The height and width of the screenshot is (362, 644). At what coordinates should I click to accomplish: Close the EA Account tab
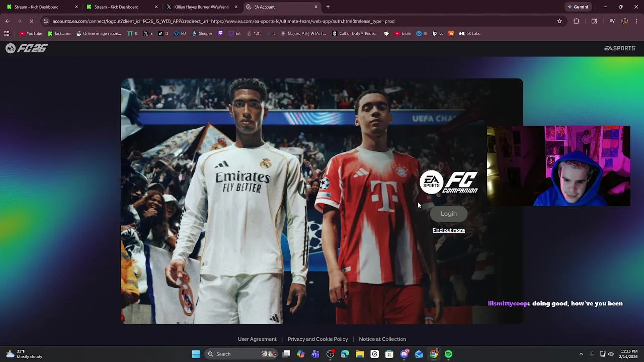click(316, 7)
